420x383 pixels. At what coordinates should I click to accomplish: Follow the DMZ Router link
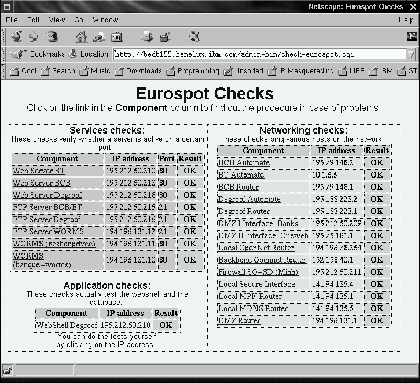(239, 320)
